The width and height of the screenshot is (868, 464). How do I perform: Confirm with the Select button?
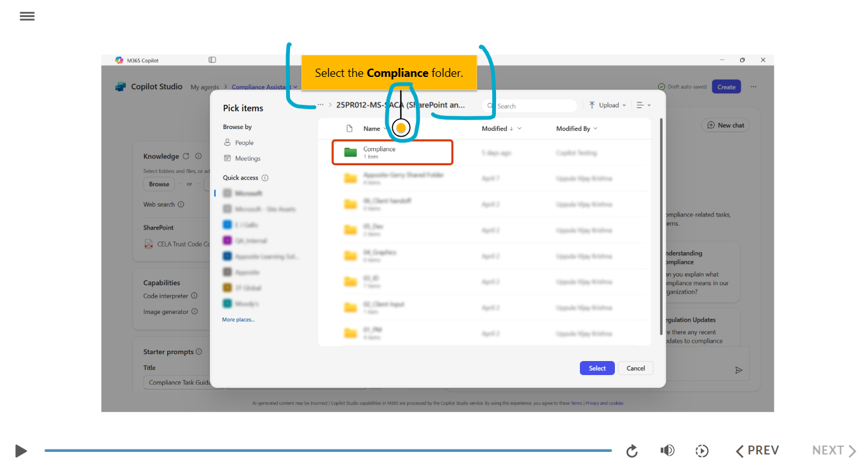(597, 369)
